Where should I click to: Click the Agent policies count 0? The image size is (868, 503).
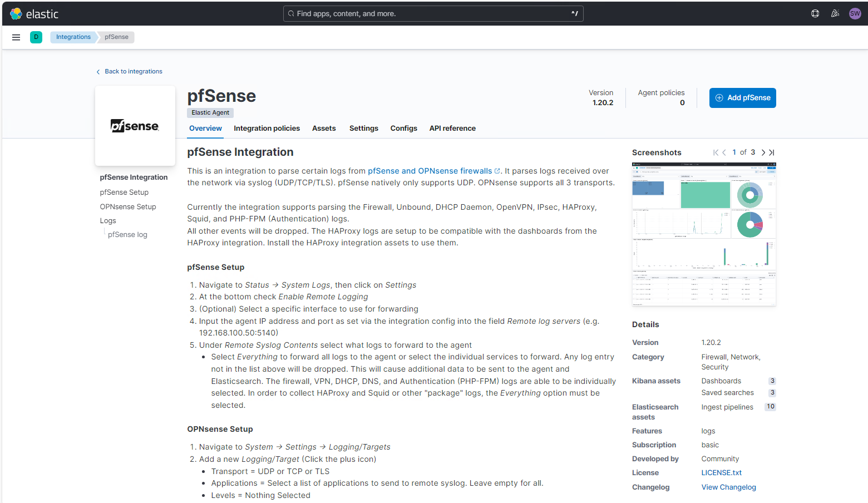click(x=682, y=103)
